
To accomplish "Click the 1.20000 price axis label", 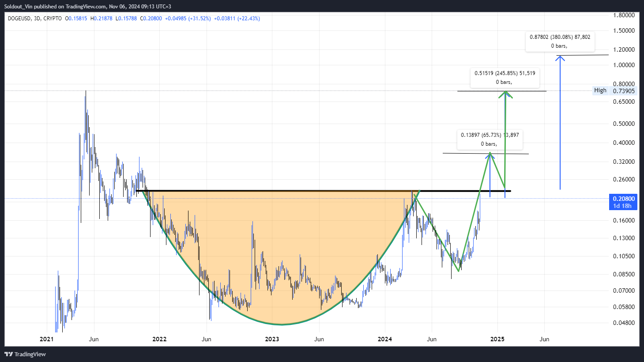I will pyautogui.click(x=624, y=49).
